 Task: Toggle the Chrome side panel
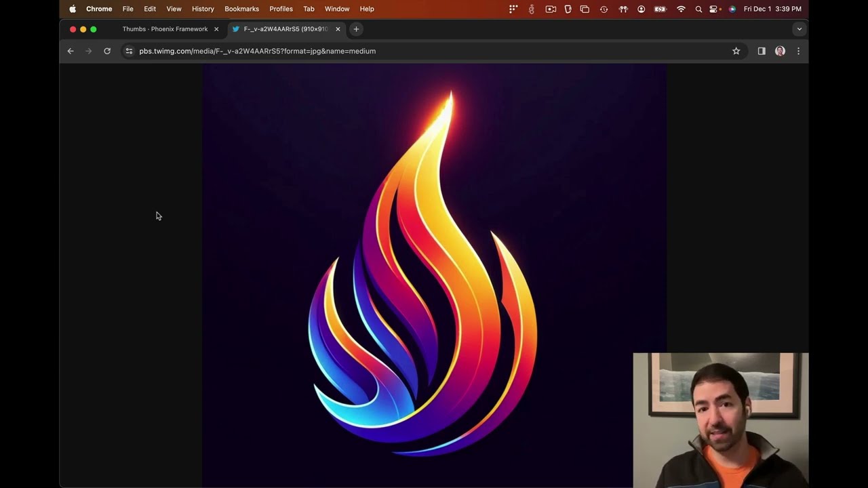(x=762, y=51)
